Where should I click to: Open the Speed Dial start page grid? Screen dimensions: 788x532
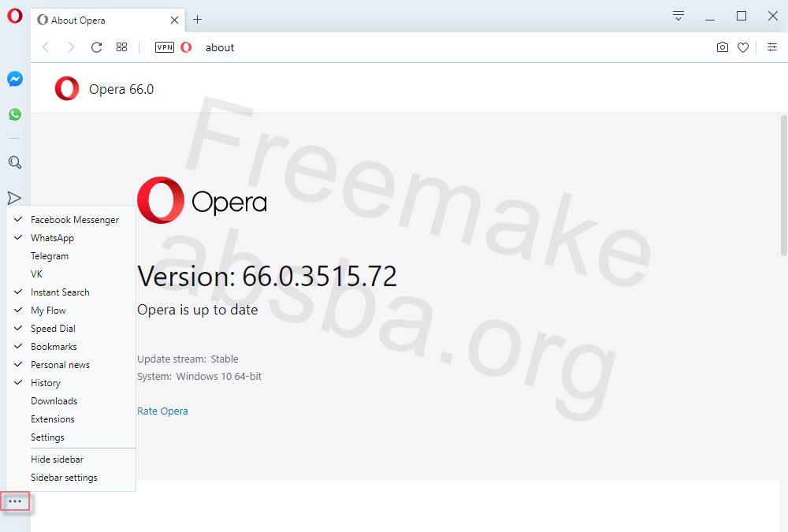[x=121, y=47]
